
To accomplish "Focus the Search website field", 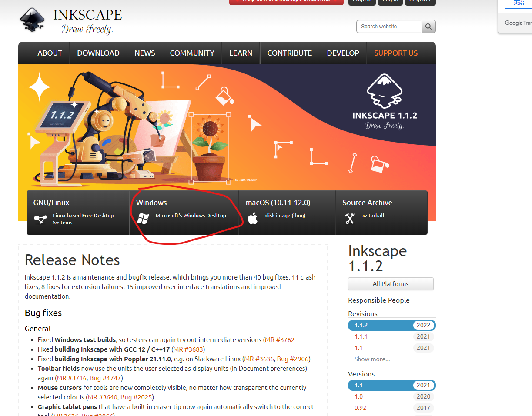I will pos(389,27).
